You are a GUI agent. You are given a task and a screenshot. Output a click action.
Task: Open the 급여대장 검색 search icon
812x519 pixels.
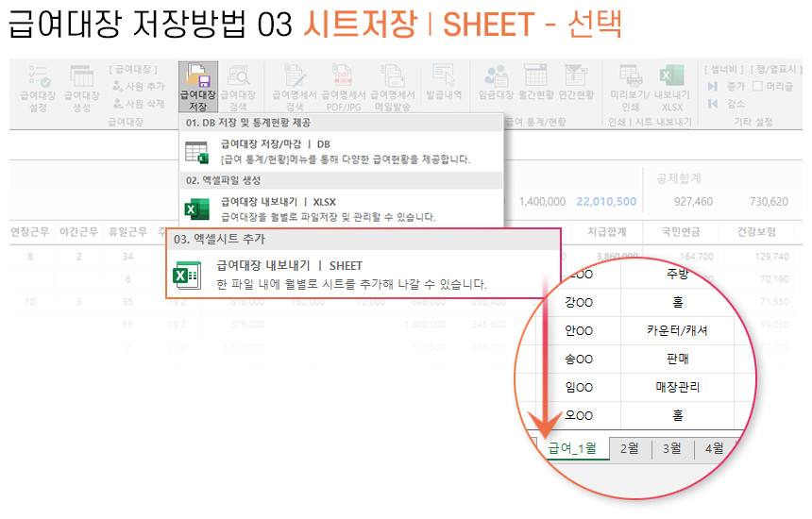click(x=237, y=87)
